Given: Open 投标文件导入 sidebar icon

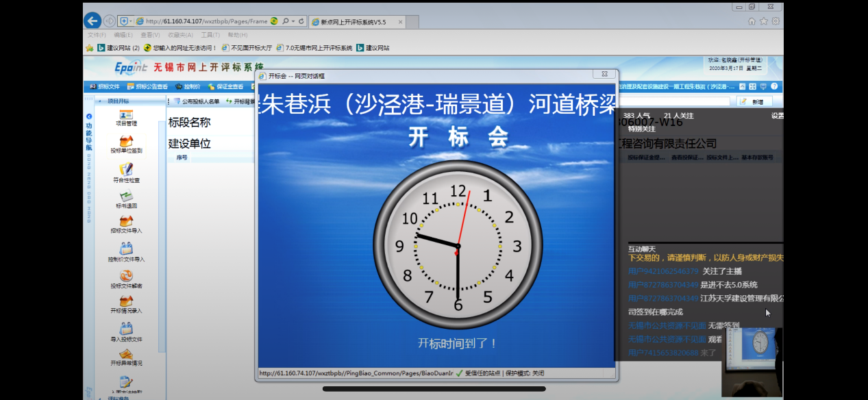Looking at the screenshot, I should 126,224.
